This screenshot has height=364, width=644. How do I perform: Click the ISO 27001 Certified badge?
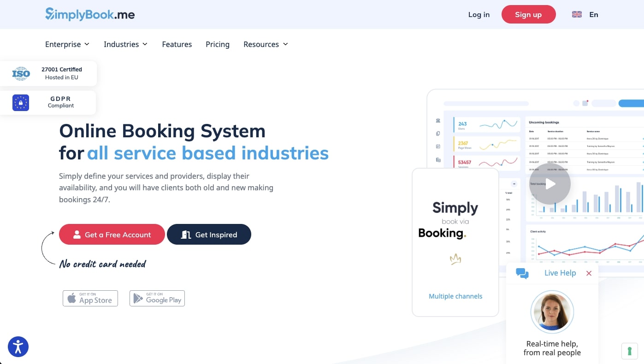(x=48, y=73)
